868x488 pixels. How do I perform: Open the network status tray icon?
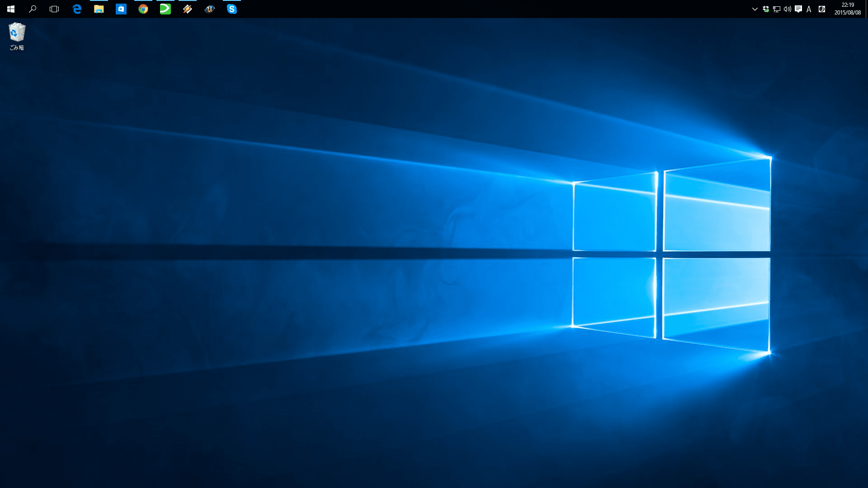click(x=777, y=9)
